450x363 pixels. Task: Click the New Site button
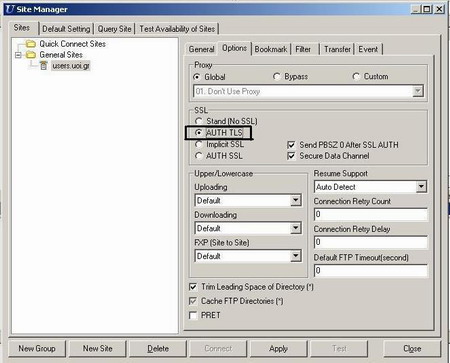click(x=98, y=349)
